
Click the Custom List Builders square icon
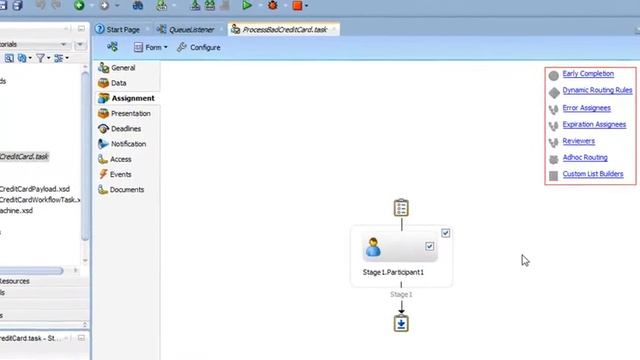point(553,176)
